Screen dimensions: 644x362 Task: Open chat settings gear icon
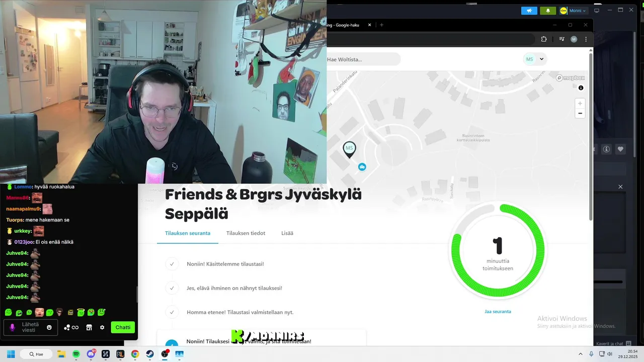point(102,327)
